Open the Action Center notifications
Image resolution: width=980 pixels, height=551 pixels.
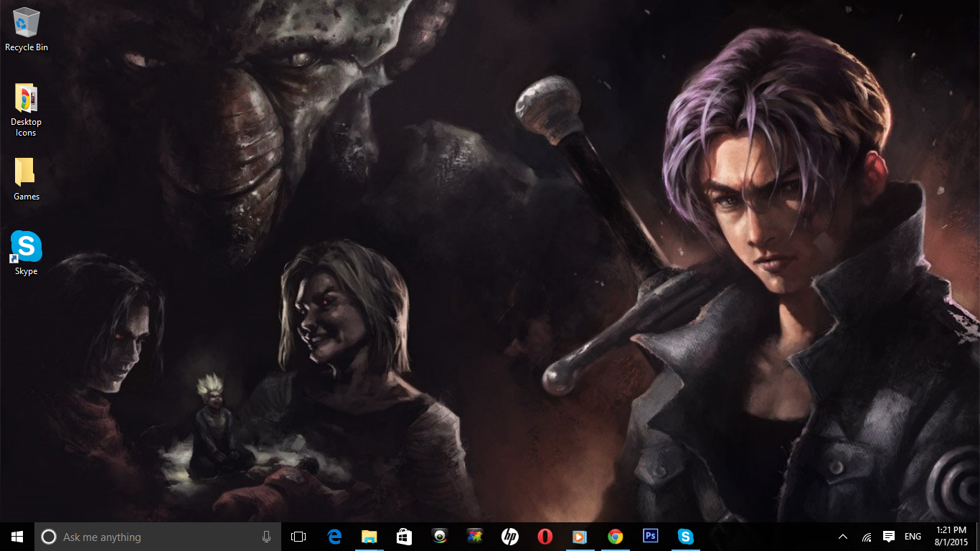[x=889, y=537]
